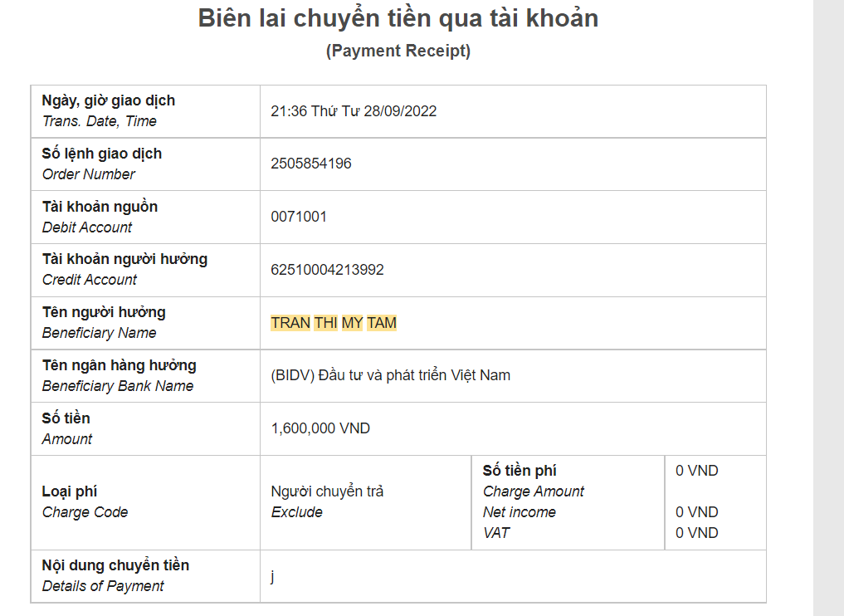The width and height of the screenshot is (844, 616).
Task: Click the 'Tên người hưởng' Beneficiary Name label
Action: click(104, 312)
